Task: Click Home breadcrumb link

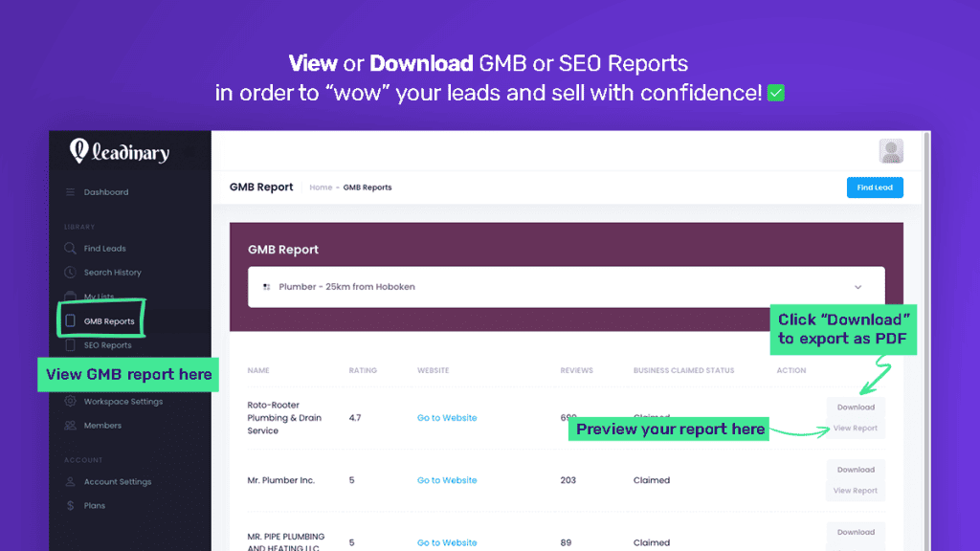Action: [x=321, y=187]
